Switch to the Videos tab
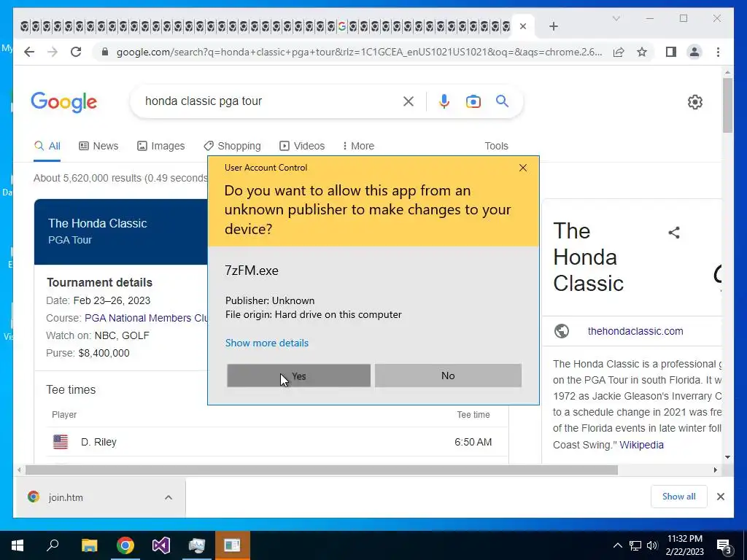 302,146
